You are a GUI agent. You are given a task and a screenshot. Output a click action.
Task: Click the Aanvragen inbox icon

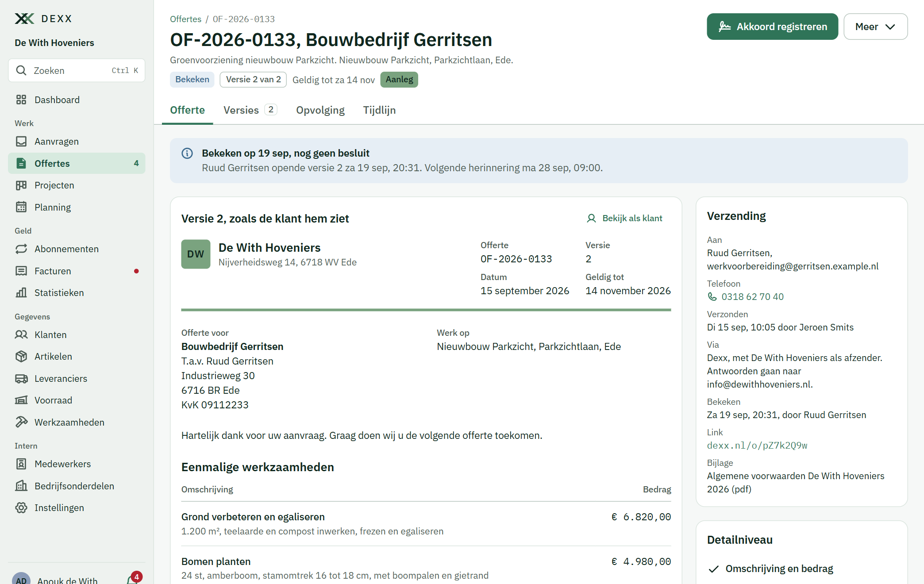21,141
